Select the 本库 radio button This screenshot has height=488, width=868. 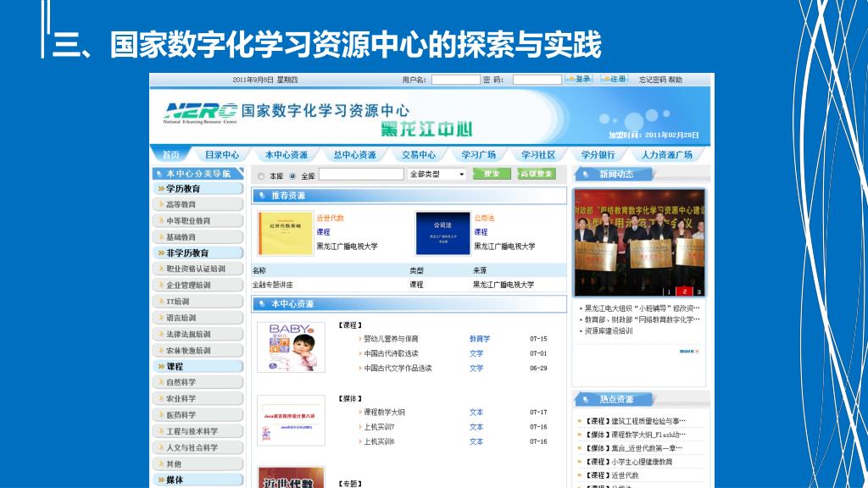pyautogui.click(x=261, y=176)
